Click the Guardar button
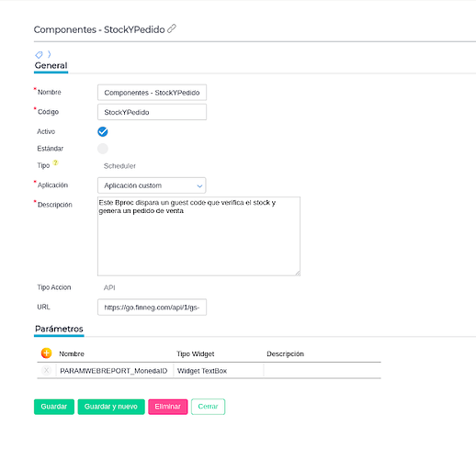The image size is (476, 459). [x=54, y=407]
